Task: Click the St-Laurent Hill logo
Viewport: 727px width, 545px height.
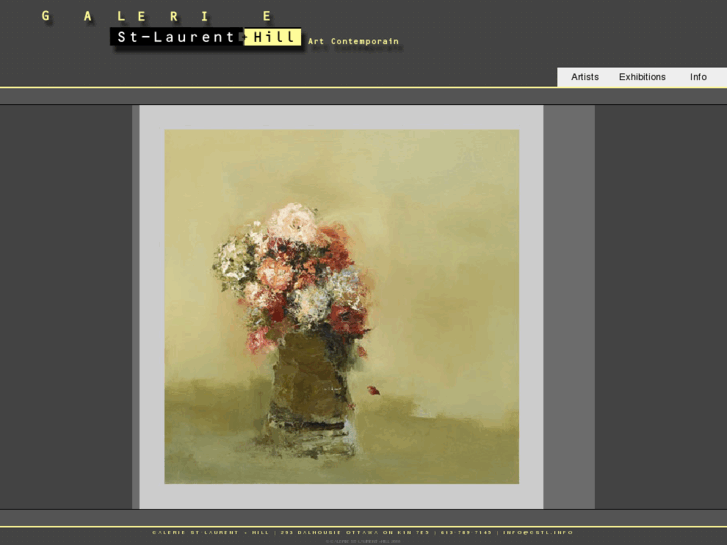Action: pyautogui.click(x=205, y=37)
